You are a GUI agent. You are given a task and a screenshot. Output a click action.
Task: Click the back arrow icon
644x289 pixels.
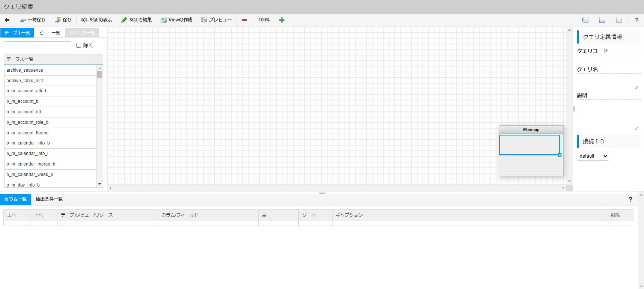point(7,20)
